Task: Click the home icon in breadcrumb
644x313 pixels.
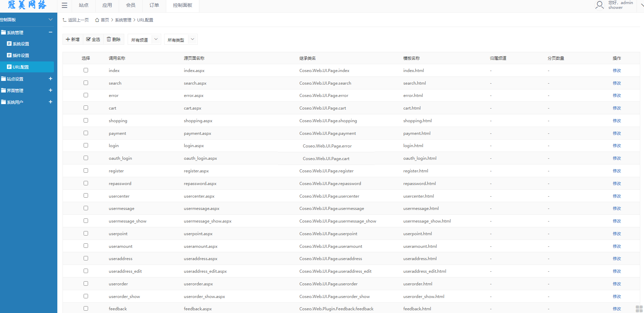Action: point(97,20)
